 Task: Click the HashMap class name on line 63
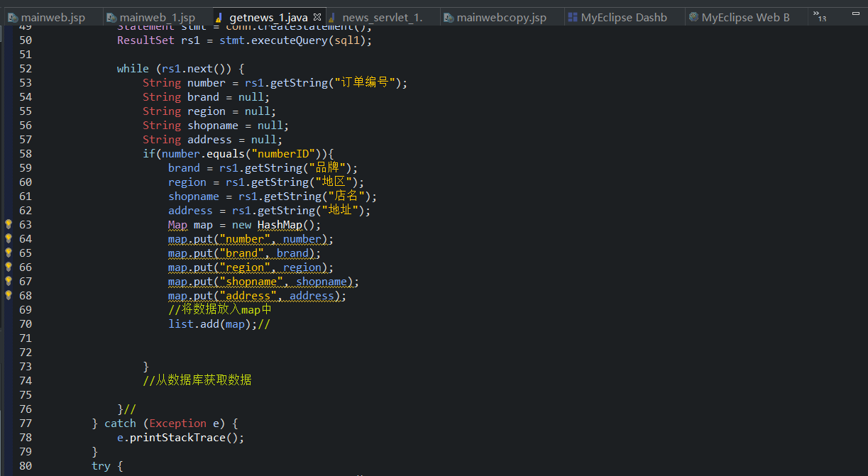pos(280,225)
